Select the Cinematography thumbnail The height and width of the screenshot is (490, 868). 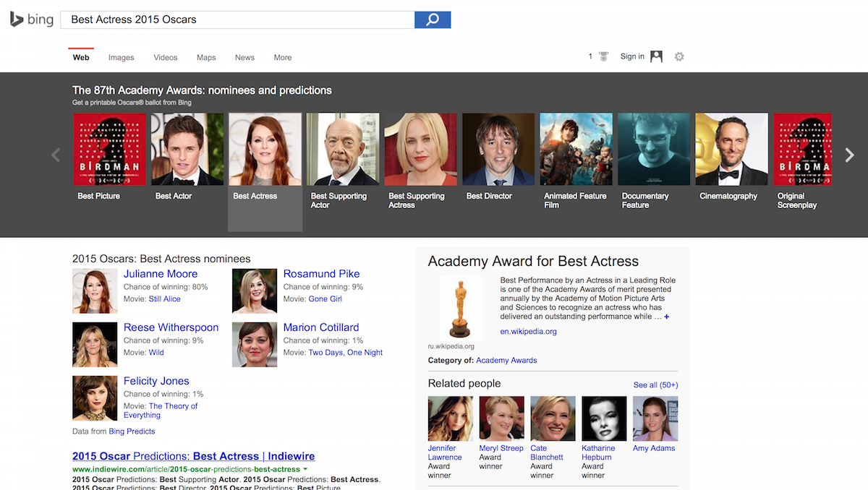[732, 150]
